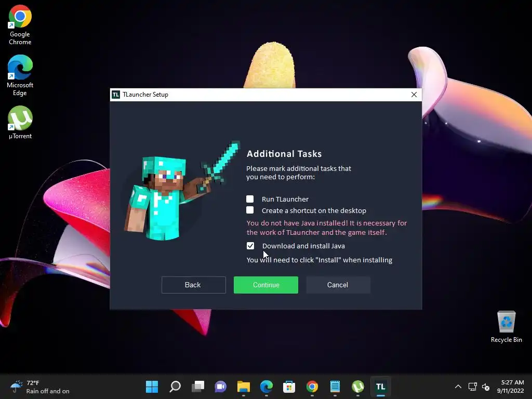
Task: Click the TLauncher Setup title text
Action: pos(145,95)
